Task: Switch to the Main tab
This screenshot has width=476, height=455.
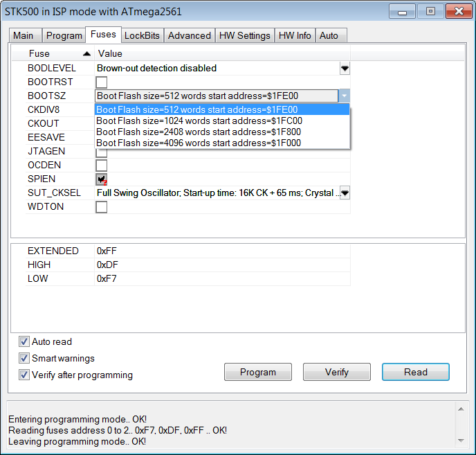Action: point(25,35)
